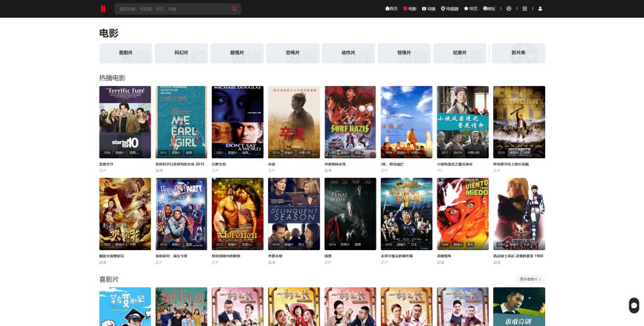Select the 剧情片 category tile
Viewport: 644px width, 326px height.
click(x=237, y=53)
